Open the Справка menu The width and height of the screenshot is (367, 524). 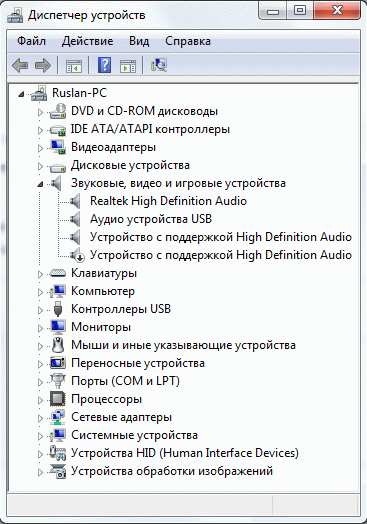[x=188, y=41]
